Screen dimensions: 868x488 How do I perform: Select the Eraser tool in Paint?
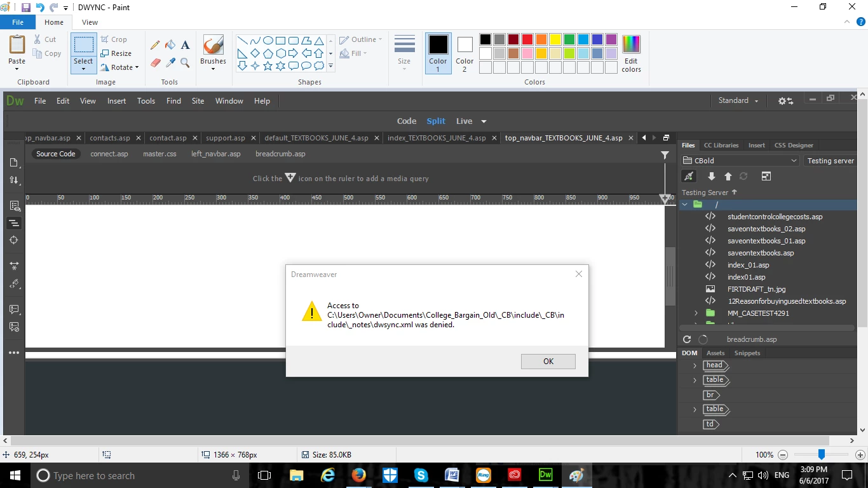tap(155, 63)
